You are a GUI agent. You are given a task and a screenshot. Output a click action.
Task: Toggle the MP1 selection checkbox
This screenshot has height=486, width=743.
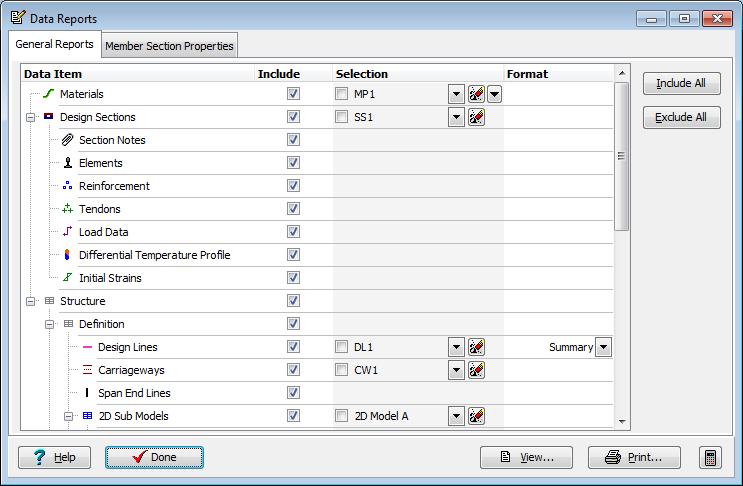click(341, 94)
